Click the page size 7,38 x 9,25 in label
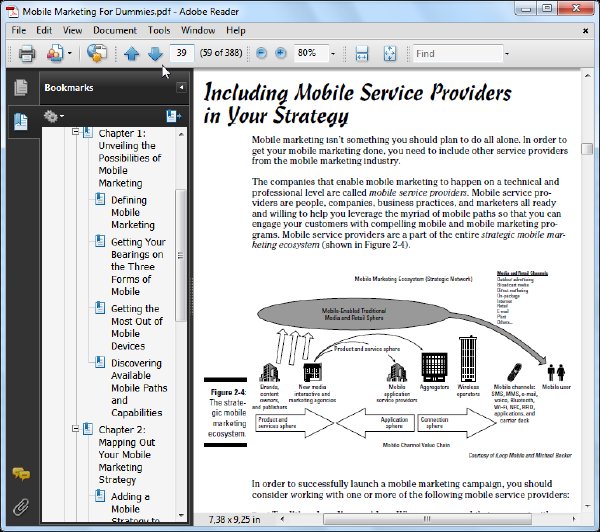The image size is (600, 532). (234, 519)
